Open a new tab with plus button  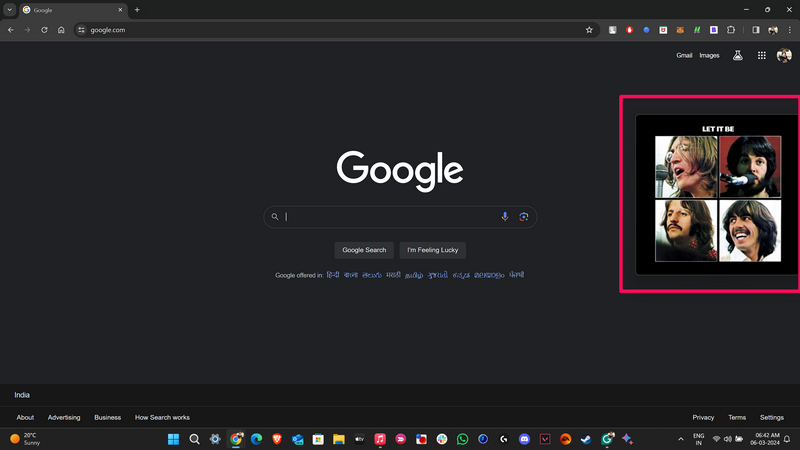137,10
